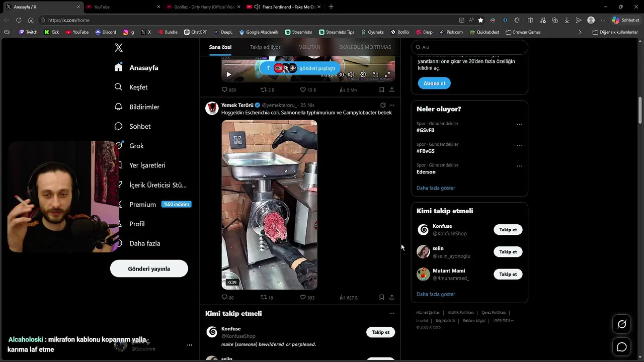Follow selin in right sidebar

pos(508,252)
